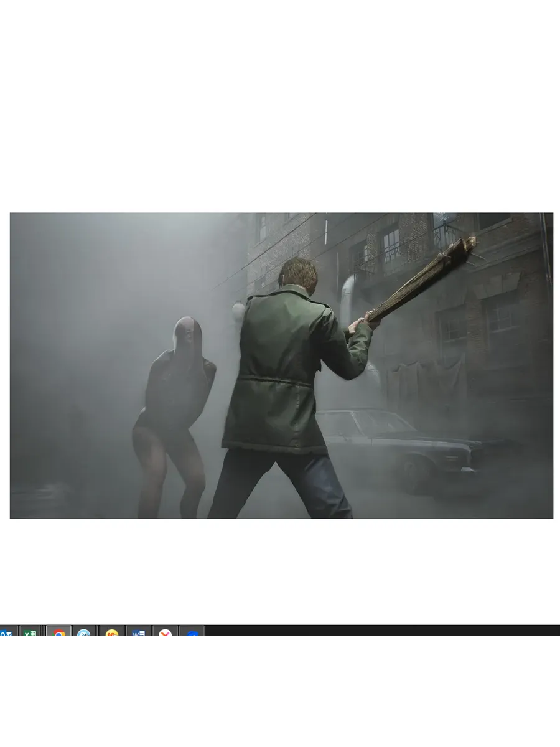The height and width of the screenshot is (747, 560).
Task: Open Yandex Browser from the taskbar
Action: tap(166, 632)
